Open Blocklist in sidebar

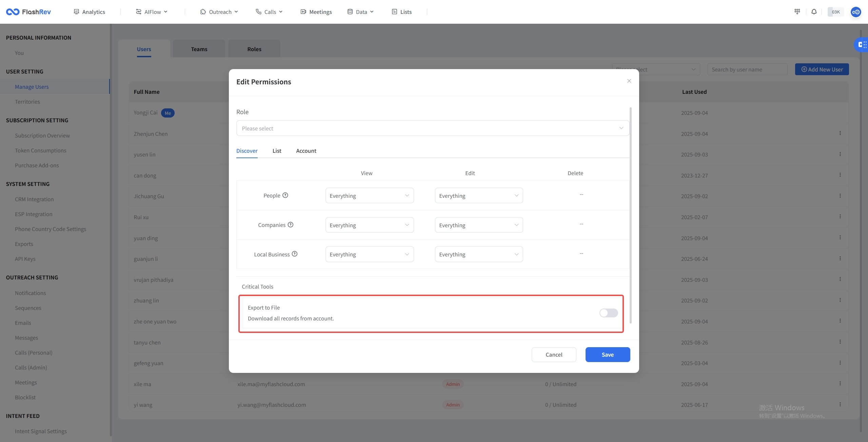tap(25, 397)
